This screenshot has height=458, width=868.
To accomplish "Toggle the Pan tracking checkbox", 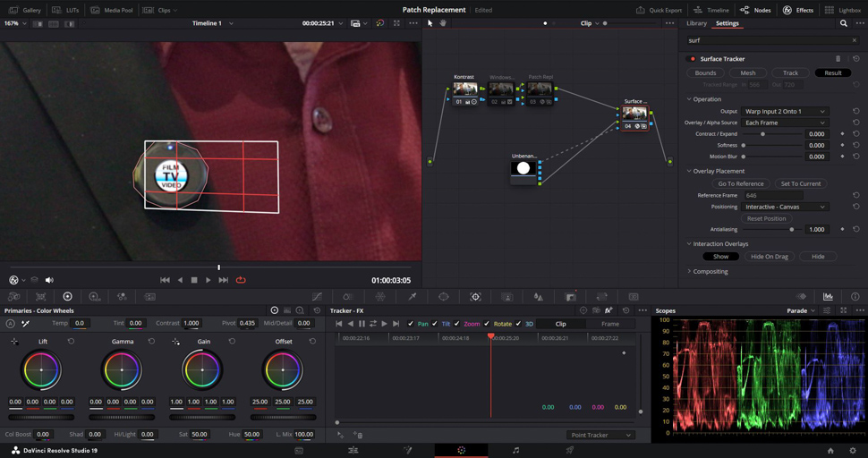I will 410,324.
